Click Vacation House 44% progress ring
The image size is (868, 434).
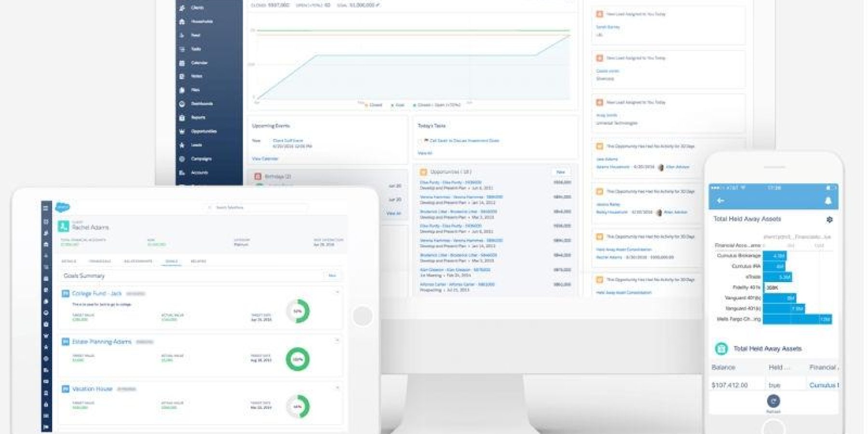[x=298, y=407]
